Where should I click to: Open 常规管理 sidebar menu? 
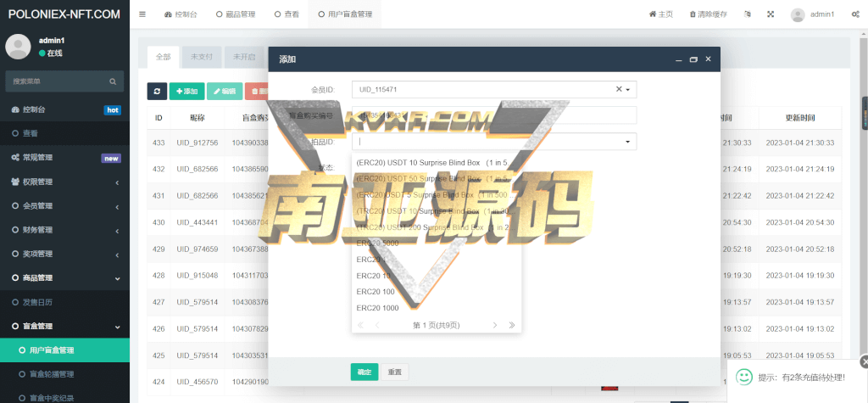[x=64, y=158]
